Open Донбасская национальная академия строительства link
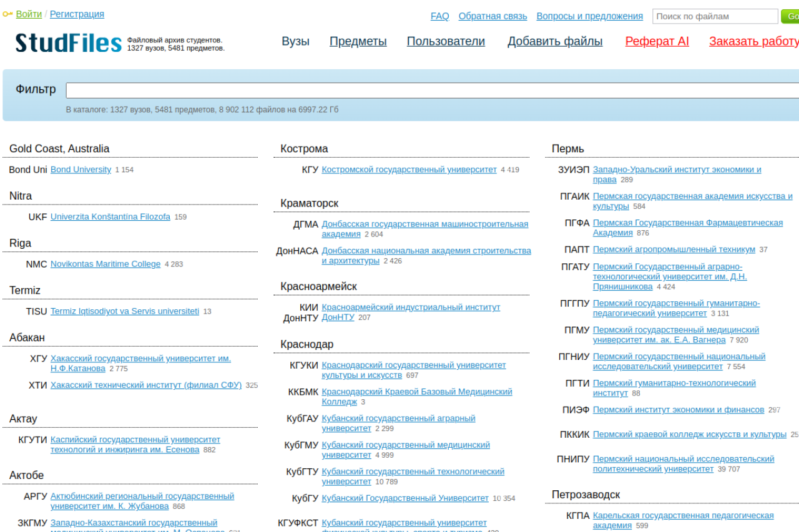799x532 pixels. (x=426, y=256)
